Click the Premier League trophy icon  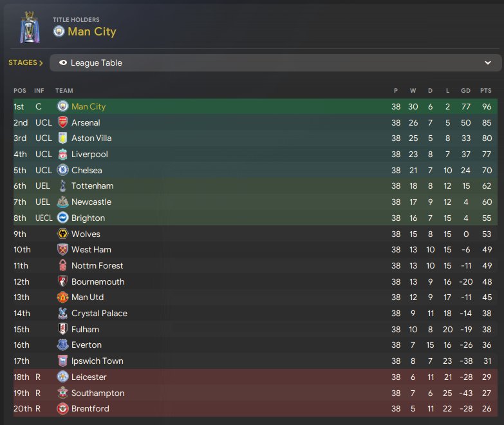click(29, 27)
